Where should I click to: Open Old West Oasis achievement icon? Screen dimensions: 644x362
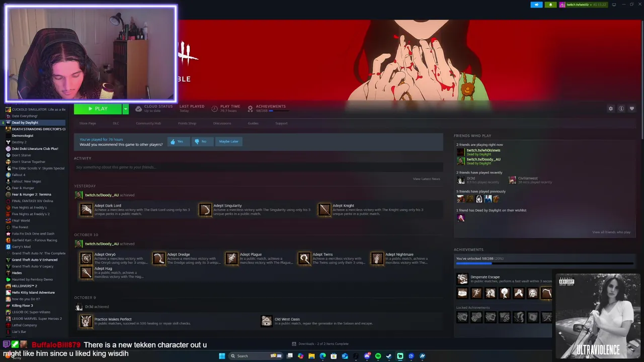tap(267, 321)
